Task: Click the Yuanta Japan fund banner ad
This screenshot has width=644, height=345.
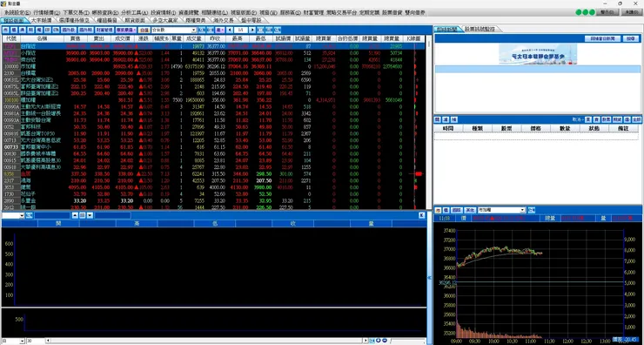Action: click(538, 54)
